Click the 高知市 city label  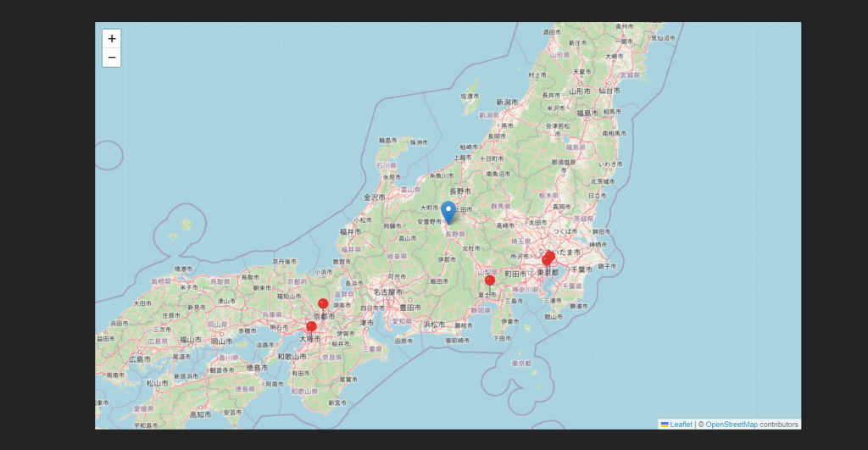pyautogui.click(x=200, y=414)
